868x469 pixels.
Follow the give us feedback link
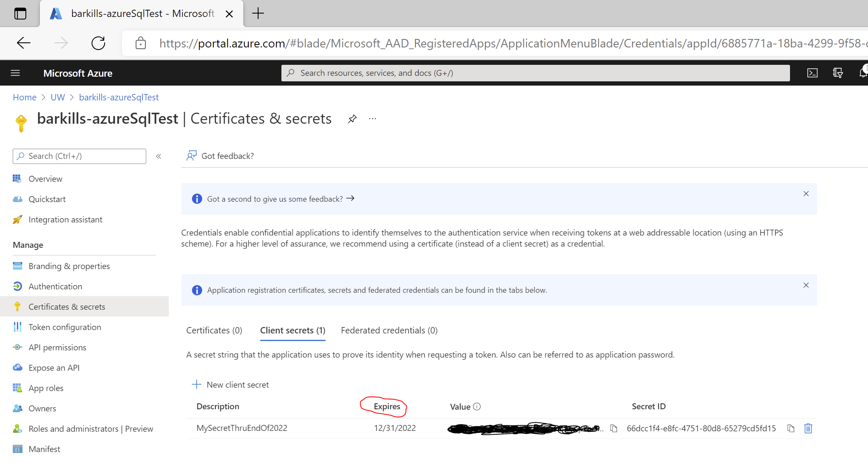coord(281,199)
